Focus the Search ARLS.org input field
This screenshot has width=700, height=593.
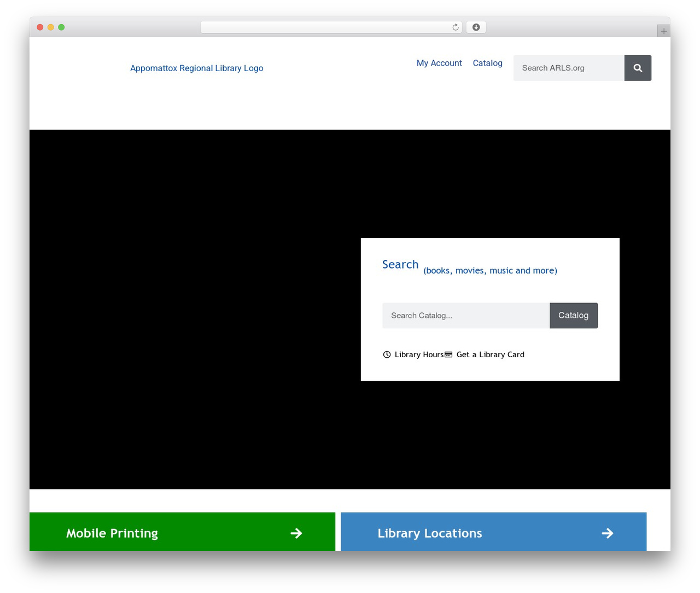pyautogui.click(x=569, y=68)
